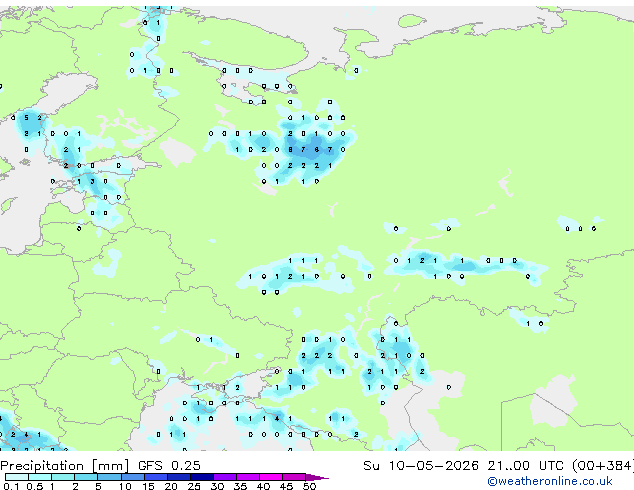
Task: Select the legend swatch between 45 and 50
Action: pos(294,477)
